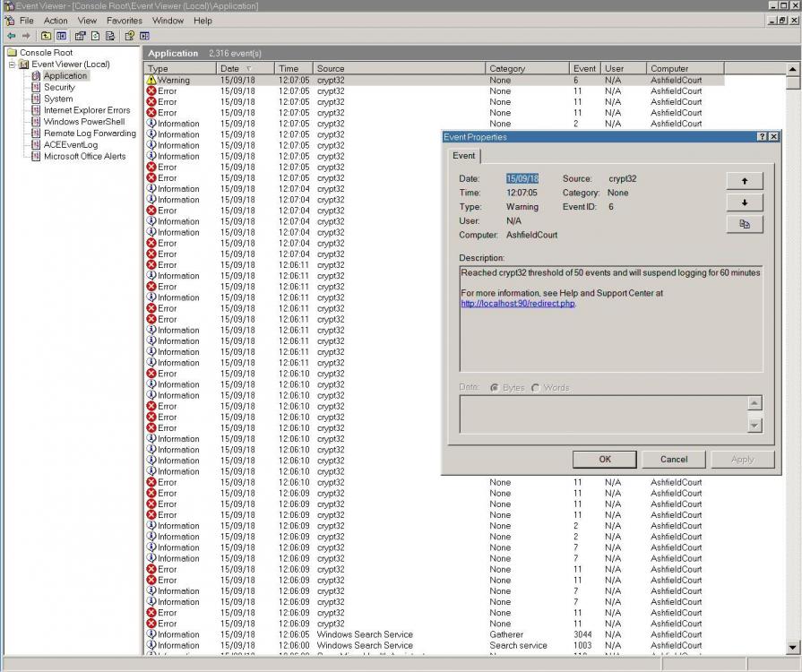Go to previous event with up arrow button
The height and width of the screenshot is (672, 802).
click(x=744, y=181)
